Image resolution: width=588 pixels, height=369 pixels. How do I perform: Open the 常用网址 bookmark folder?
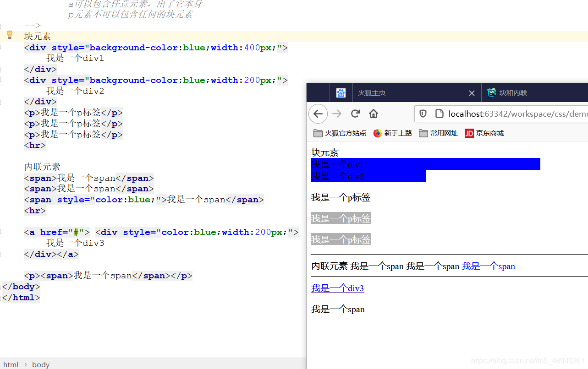pos(439,133)
